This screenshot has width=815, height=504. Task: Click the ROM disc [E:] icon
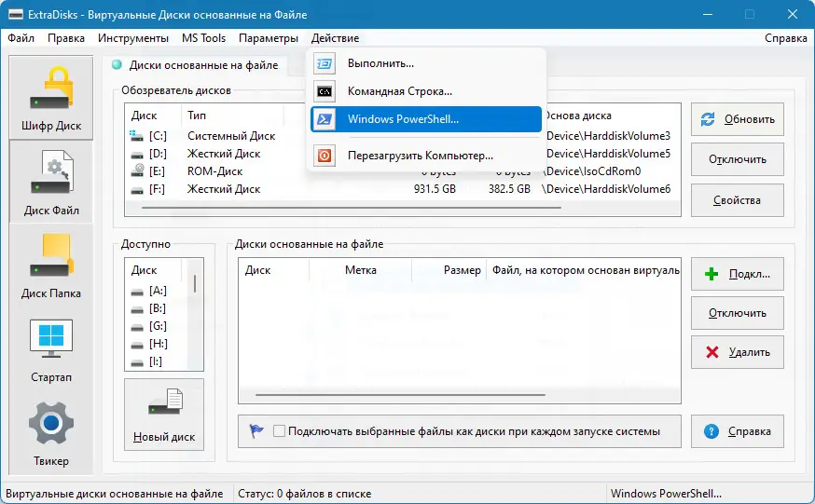pos(137,170)
